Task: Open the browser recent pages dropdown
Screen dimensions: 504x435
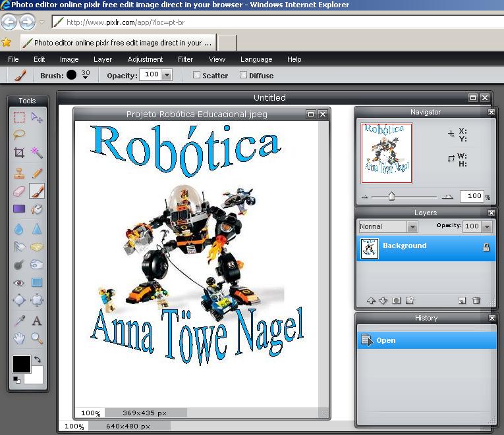Action: pyautogui.click(x=42, y=22)
